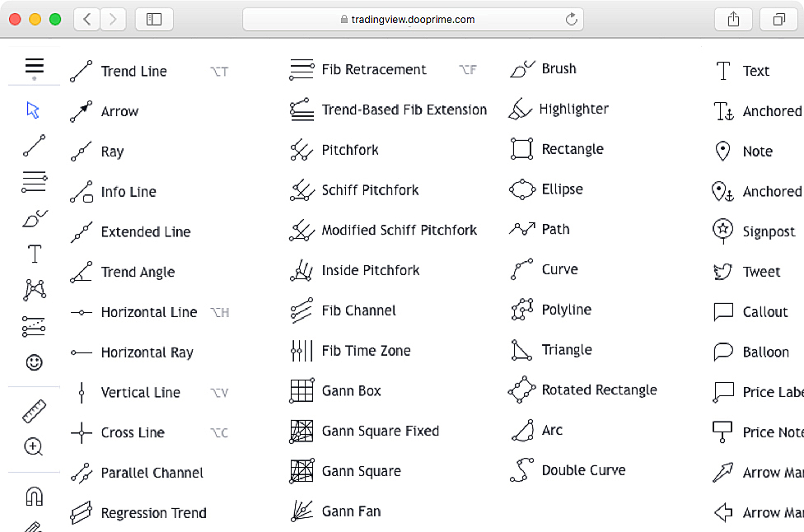Click the Safari back navigation button
The image size is (804, 532).
87,19
